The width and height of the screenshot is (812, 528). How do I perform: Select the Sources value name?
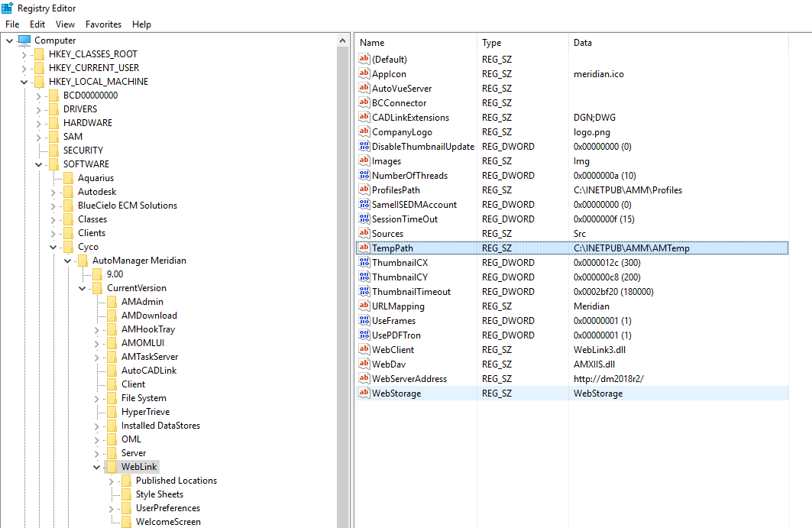387,234
